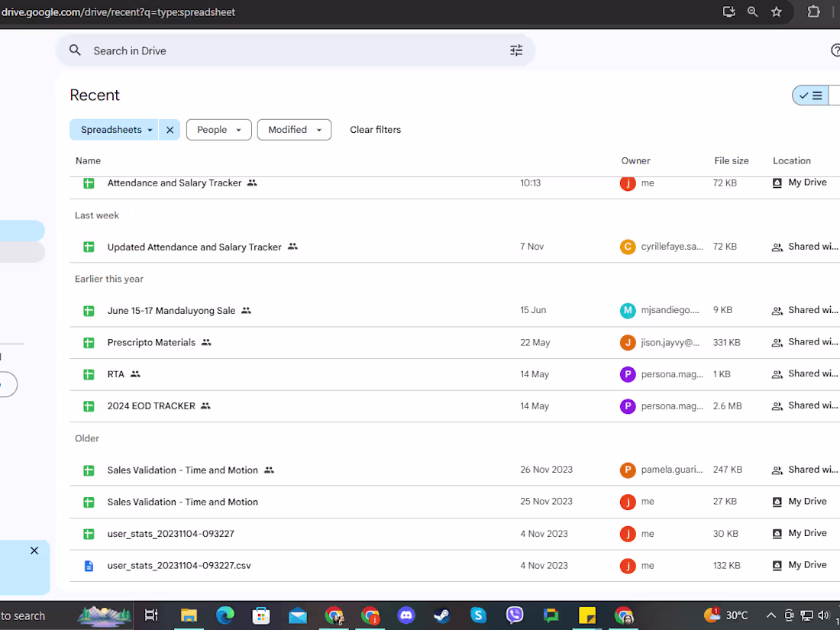Bookmark this page with the star icon
This screenshot has height=630, width=840.
coord(777,11)
